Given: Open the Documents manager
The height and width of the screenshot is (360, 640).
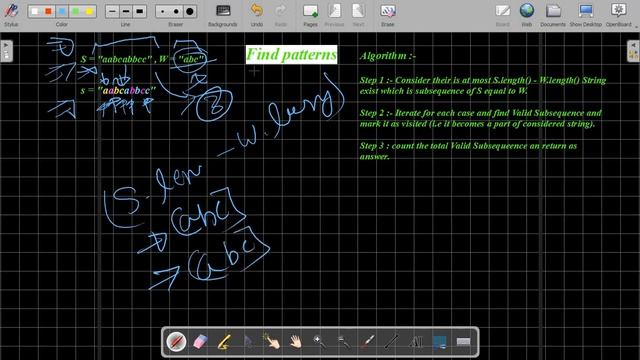Looking at the screenshot, I should 553,15.
